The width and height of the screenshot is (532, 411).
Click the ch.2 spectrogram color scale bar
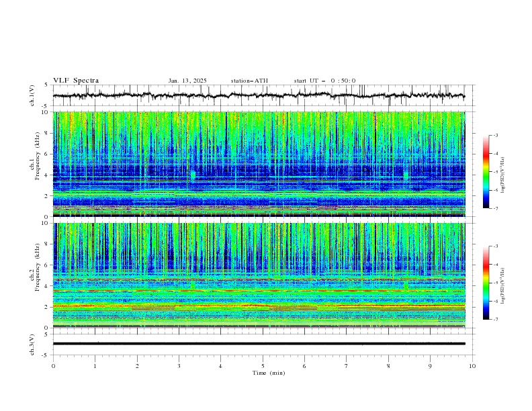coord(486,283)
